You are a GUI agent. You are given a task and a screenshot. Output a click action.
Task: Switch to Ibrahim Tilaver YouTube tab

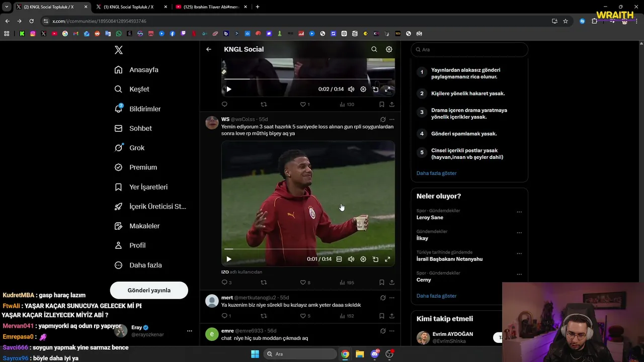(211, 7)
